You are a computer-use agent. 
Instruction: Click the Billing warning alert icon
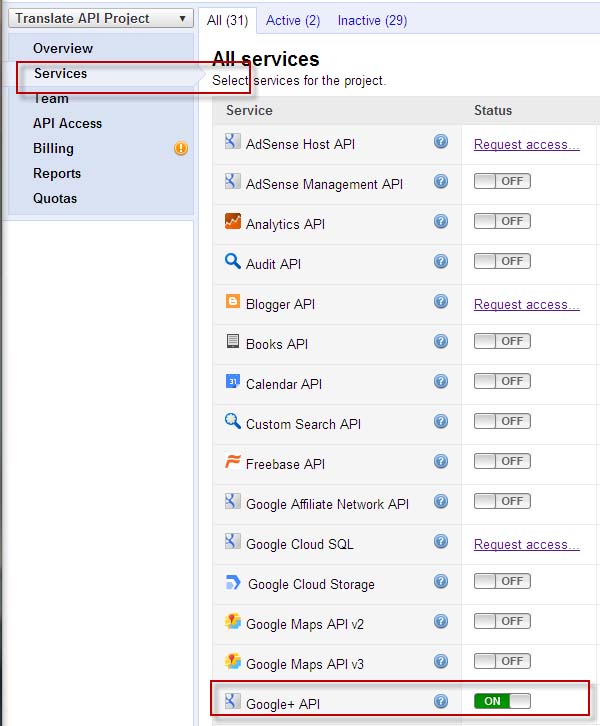[181, 148]
